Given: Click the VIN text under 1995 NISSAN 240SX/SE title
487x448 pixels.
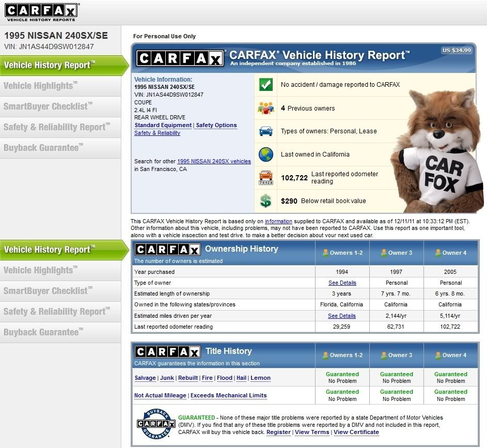Looking at the screenshot, I should point(49,47).
